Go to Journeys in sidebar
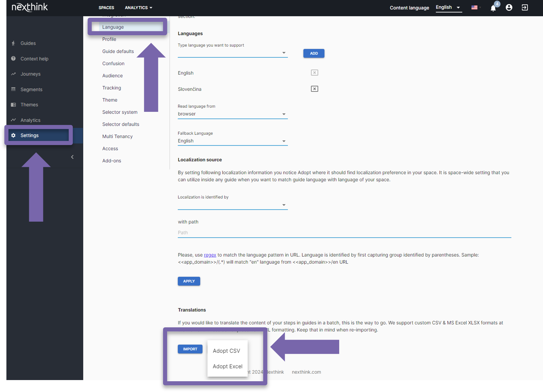This screenshot has height=392, width=543. click(x=30, y=74)
